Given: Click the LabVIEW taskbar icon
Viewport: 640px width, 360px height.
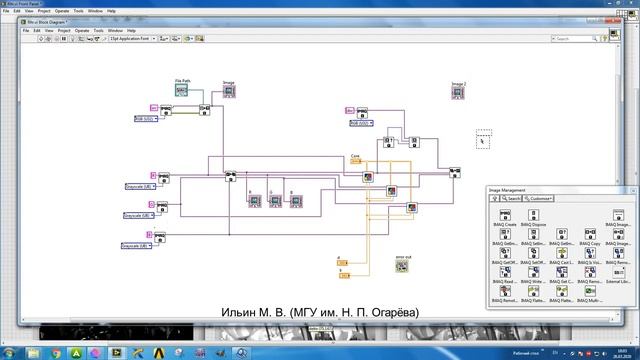Looking at the screenshot, I should point(117,353).
